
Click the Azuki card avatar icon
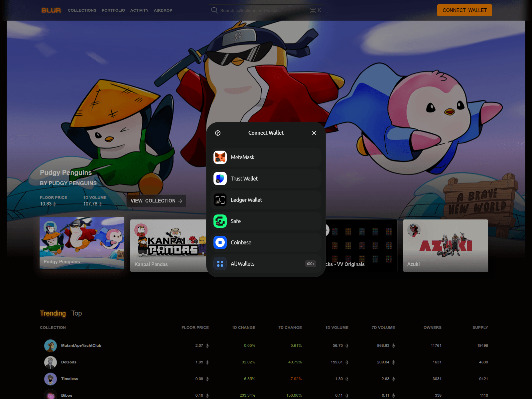[x=414, y=230]
